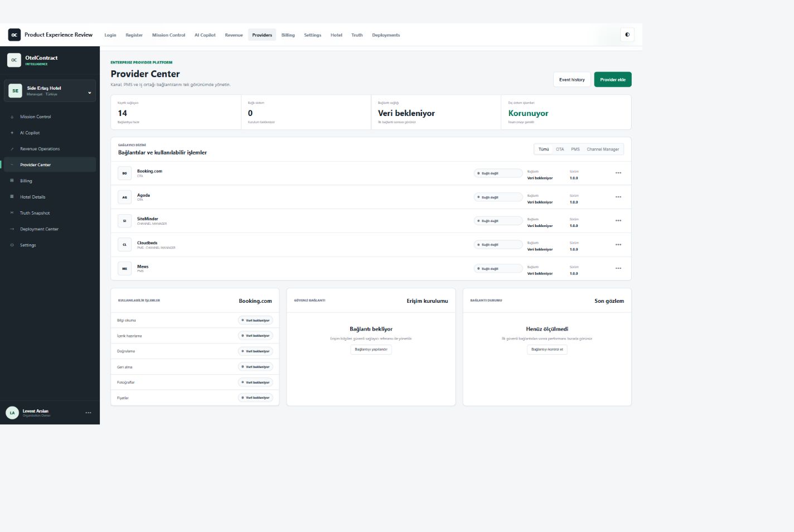The width and height of the screenshot is (794, 532).
Task: Click the Billing sidebar icon
Action: point(12,181)
